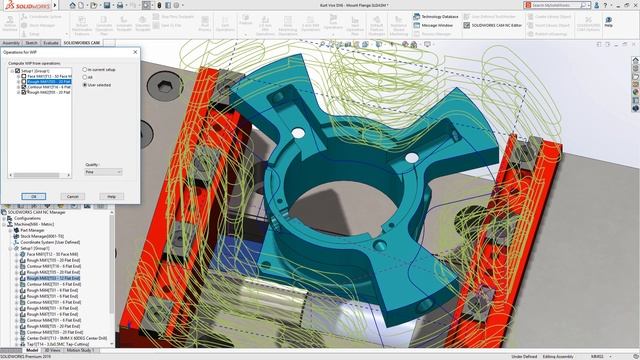Toggle the Rough Mill1 checkbox in Operations for WIP
This screenshot has width=640, height=360.
pyautogui.click(x=24, y=82)
